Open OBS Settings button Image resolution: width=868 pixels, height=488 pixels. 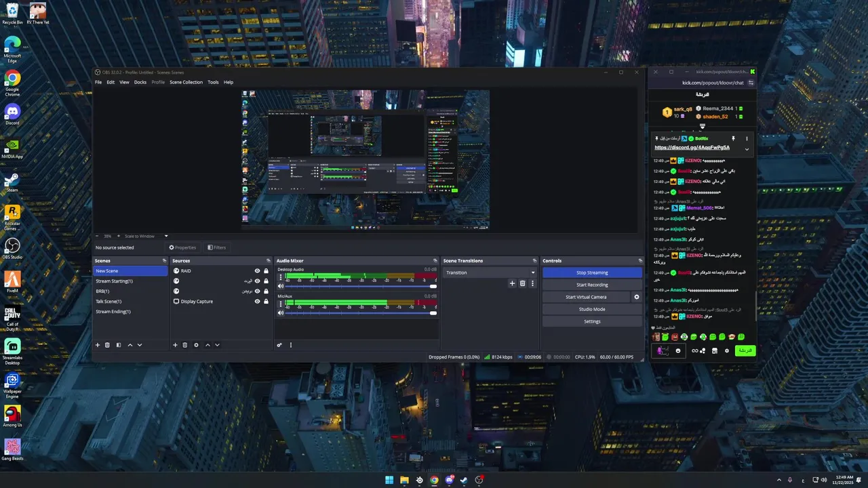[592, 321]
